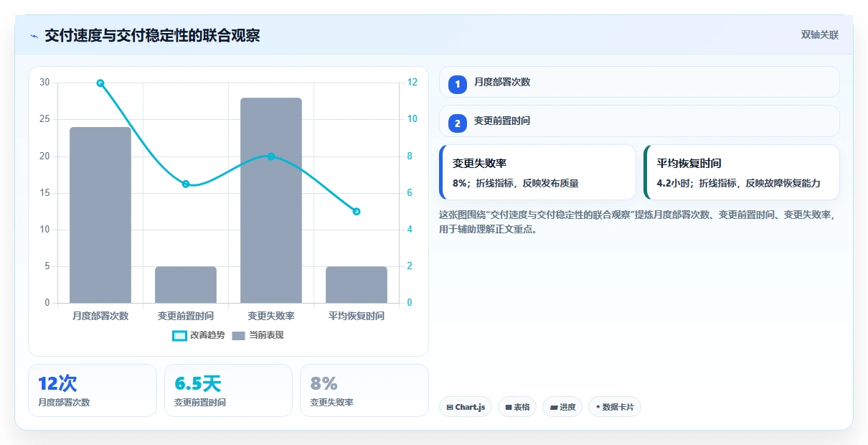Image resolution: width=868 pixels, height=445 pixels.
Task: Select the 月度部署次数 bar in chart
Action: (x=100, y=215)
